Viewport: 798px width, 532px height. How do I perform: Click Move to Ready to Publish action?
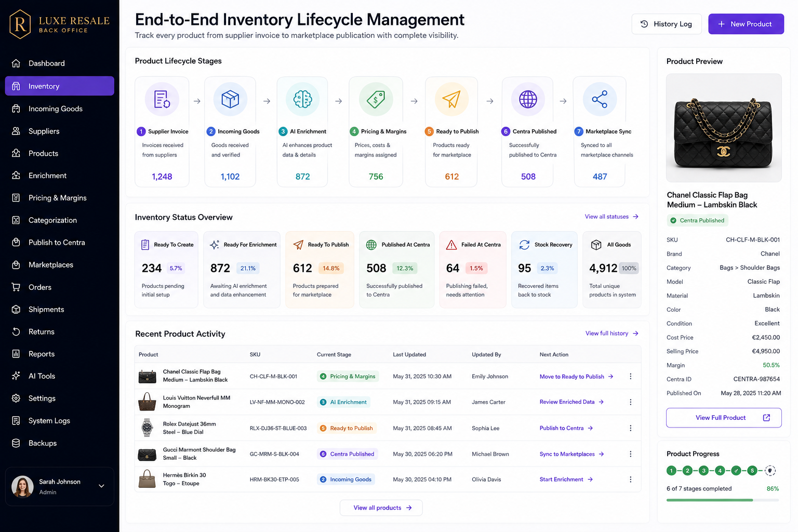pyautogui.click(x=577, y=377)
